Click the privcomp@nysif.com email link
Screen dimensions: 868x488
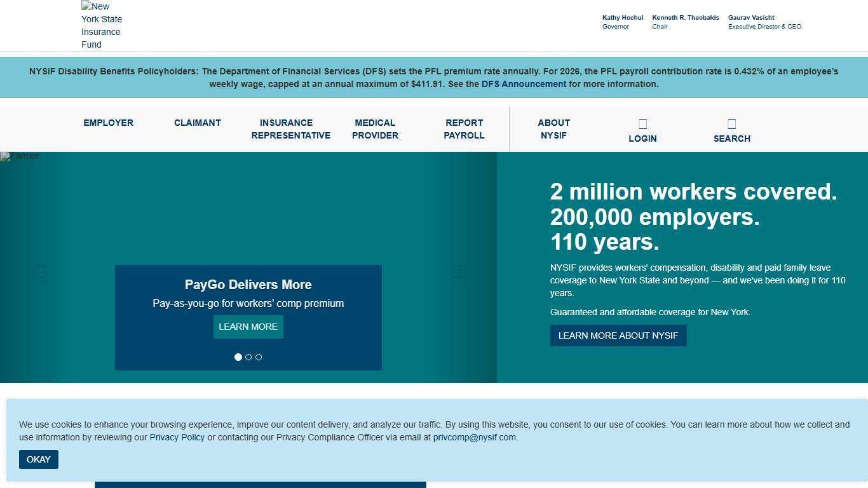475,437
